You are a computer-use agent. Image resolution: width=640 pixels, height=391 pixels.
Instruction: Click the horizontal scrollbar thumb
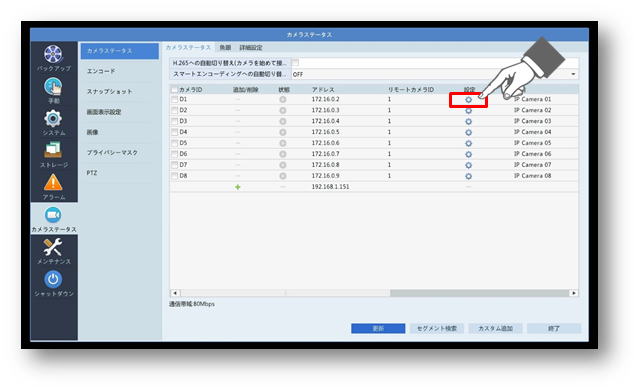click(x=480, y=293)
